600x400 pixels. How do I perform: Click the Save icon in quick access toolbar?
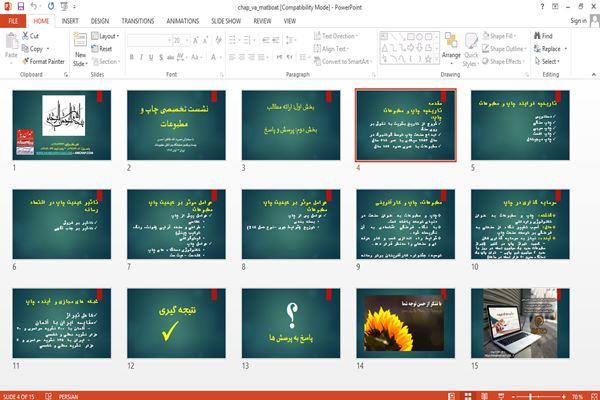[20, 7]
